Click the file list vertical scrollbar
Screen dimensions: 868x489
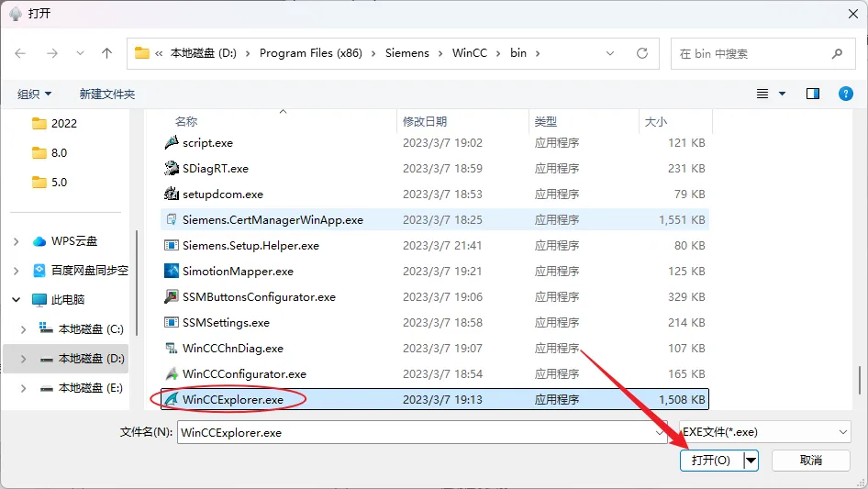(860, 381)
